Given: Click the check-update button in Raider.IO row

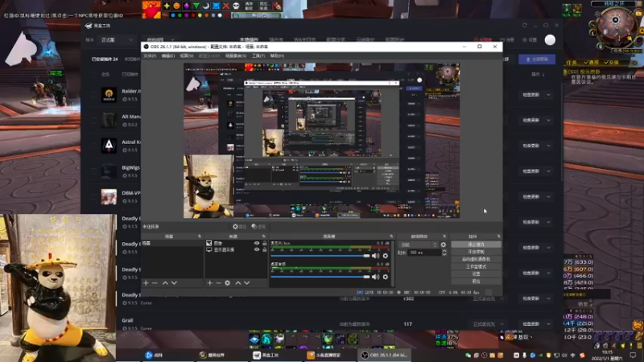Looking at the screenshot, I should [x=530, y=95].
